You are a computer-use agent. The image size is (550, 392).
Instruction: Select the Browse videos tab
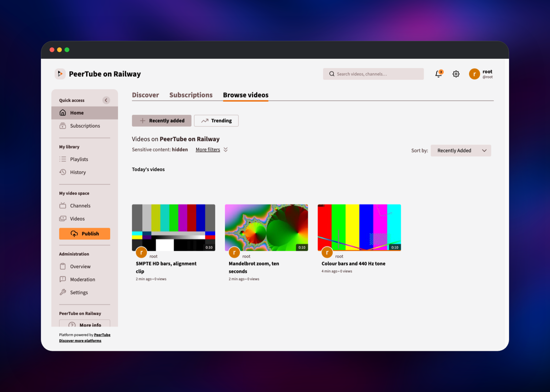pyautogui.click(x=246, y=95)
